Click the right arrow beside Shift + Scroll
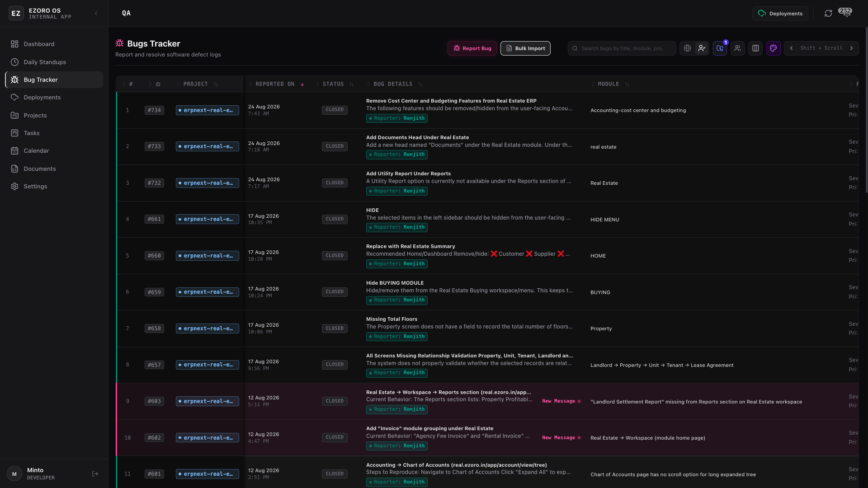The image size is (868, 488). [852, 48]
